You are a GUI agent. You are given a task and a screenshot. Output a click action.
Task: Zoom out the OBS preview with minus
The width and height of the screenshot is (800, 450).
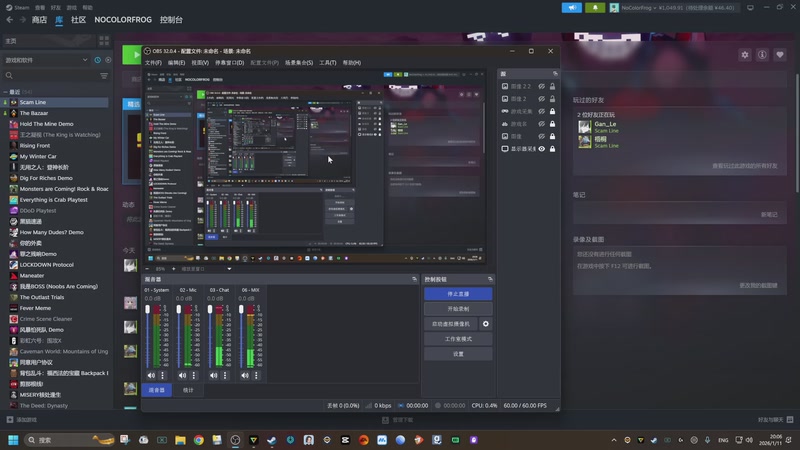[147, 269]
